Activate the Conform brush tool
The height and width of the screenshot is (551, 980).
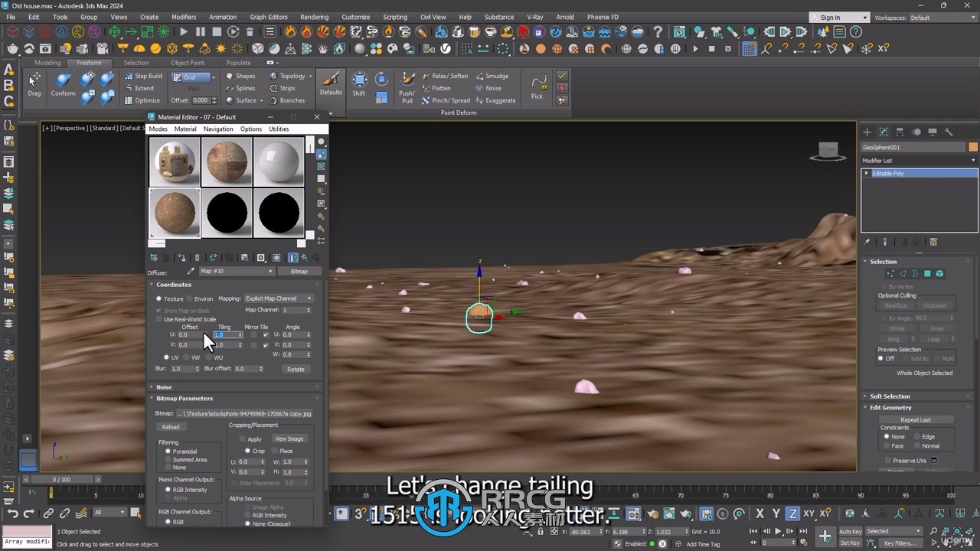(64, 84)
